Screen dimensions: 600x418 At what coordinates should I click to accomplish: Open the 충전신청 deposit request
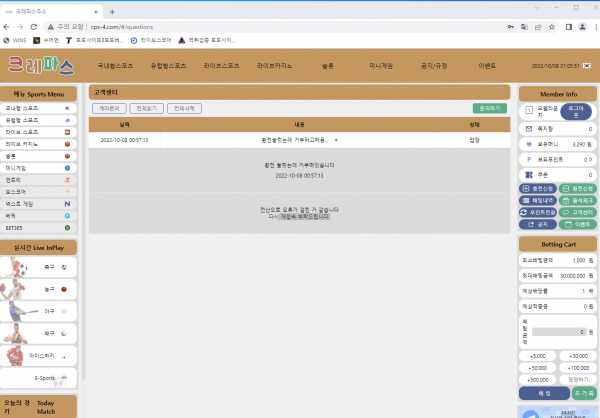538,187
